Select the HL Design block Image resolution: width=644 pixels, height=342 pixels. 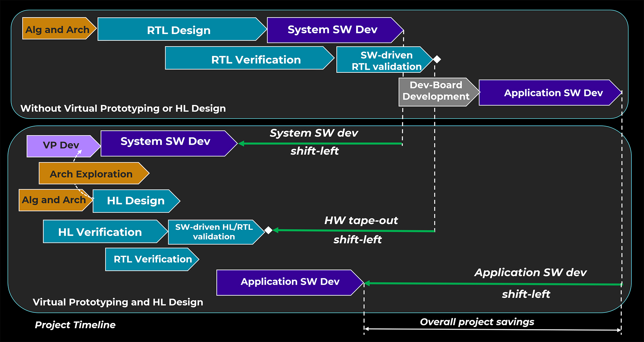(x=135, y=201)
